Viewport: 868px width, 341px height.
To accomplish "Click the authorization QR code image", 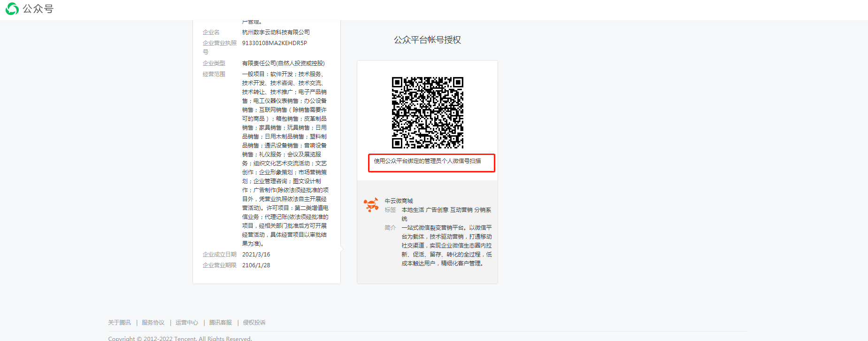I will coord(428,113).
